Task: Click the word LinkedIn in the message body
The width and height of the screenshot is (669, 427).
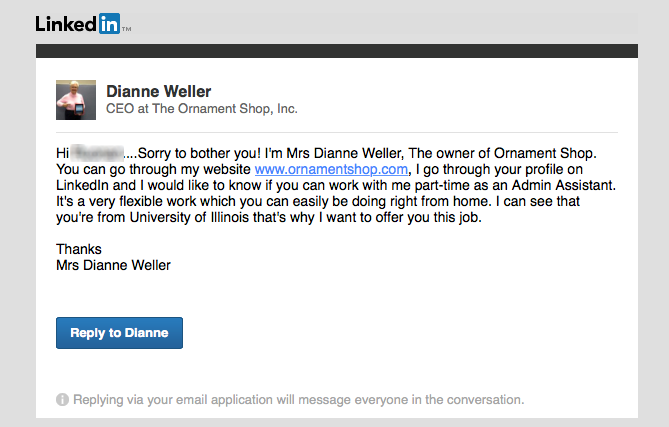Action: [x=84, y=186]
